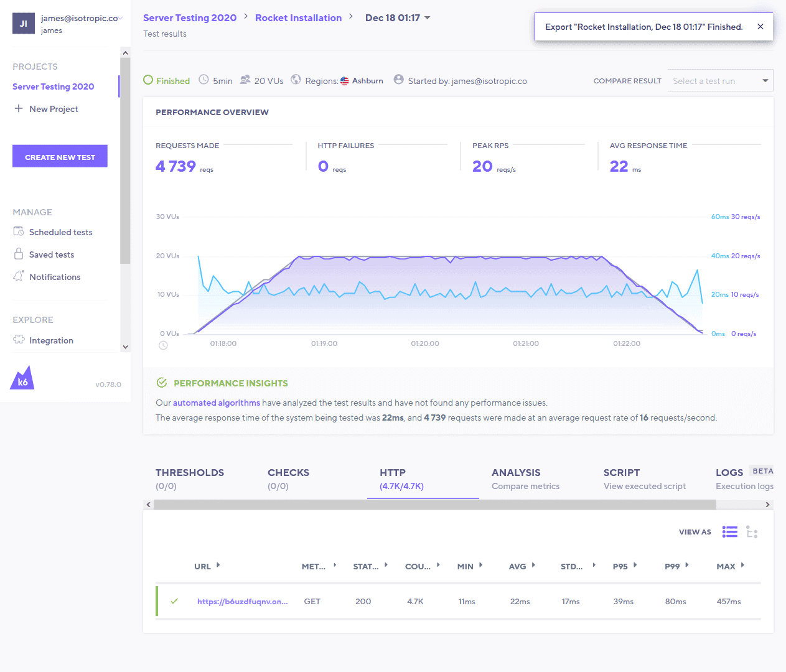This screenshot has width=786, height=672.
Task: Open Integration in the sidebar
Action: pyautogui.click(x=51, y=340)
